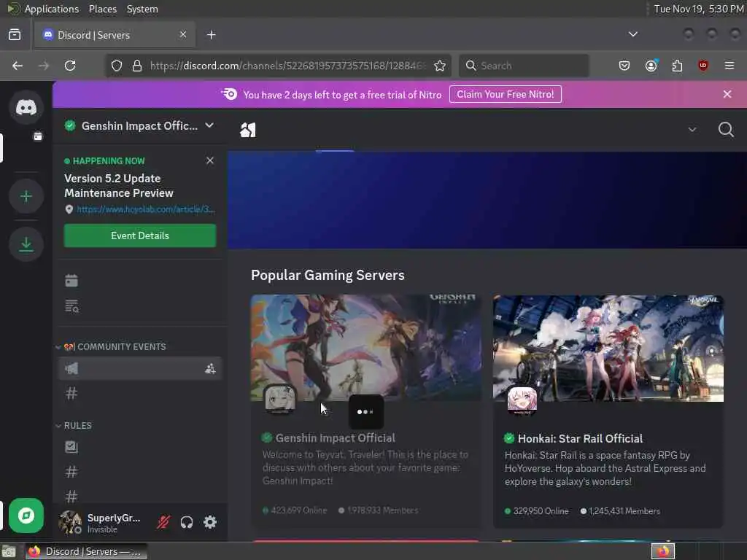Image resolution: width=747 pixels, height=560 pixels.
Task: Bookmark this page with star icon
Action: coord(440,66)
